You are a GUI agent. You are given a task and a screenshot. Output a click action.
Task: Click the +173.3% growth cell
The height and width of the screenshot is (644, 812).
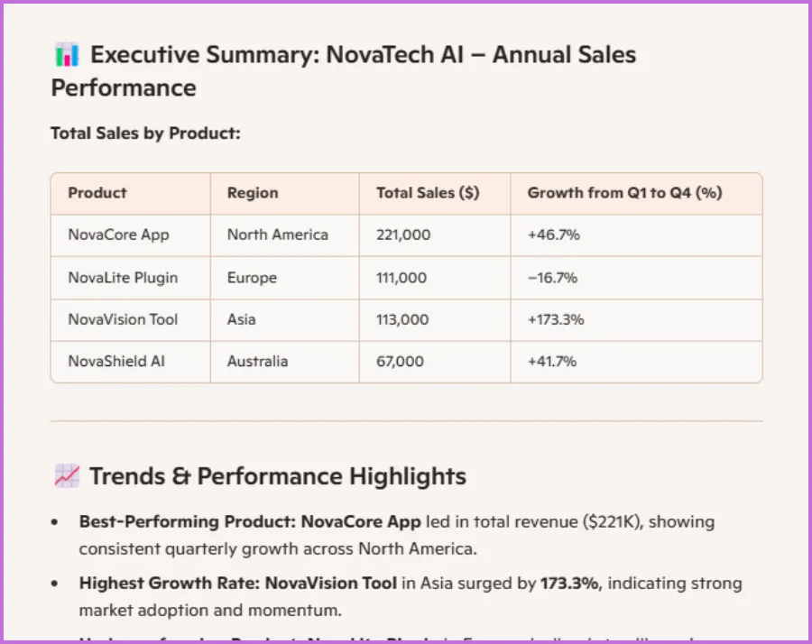[x=556, y=319]
